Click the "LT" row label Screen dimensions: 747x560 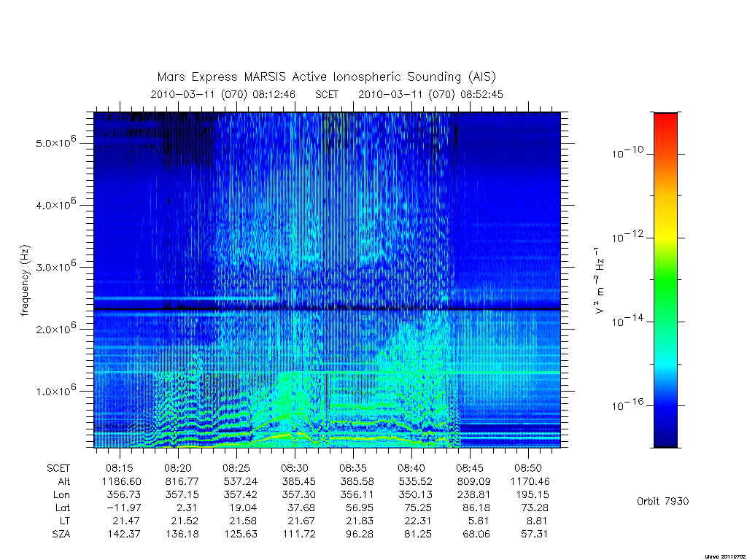click(64, 521)
